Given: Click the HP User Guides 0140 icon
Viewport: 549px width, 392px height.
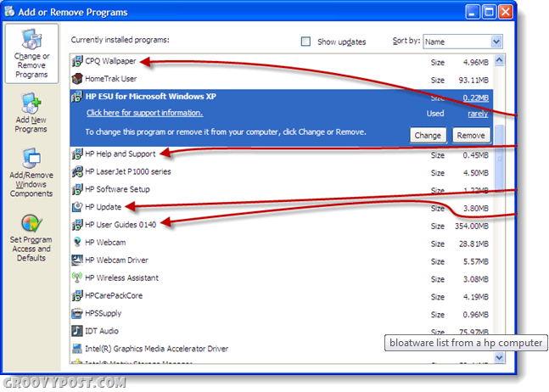Looking at the screenshot, I should pyautogui.click(x=77, y=225).
